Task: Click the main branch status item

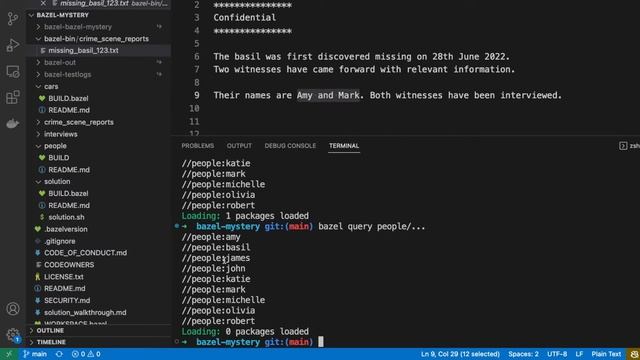Action: pyautogui.click(x=35, y=354)
